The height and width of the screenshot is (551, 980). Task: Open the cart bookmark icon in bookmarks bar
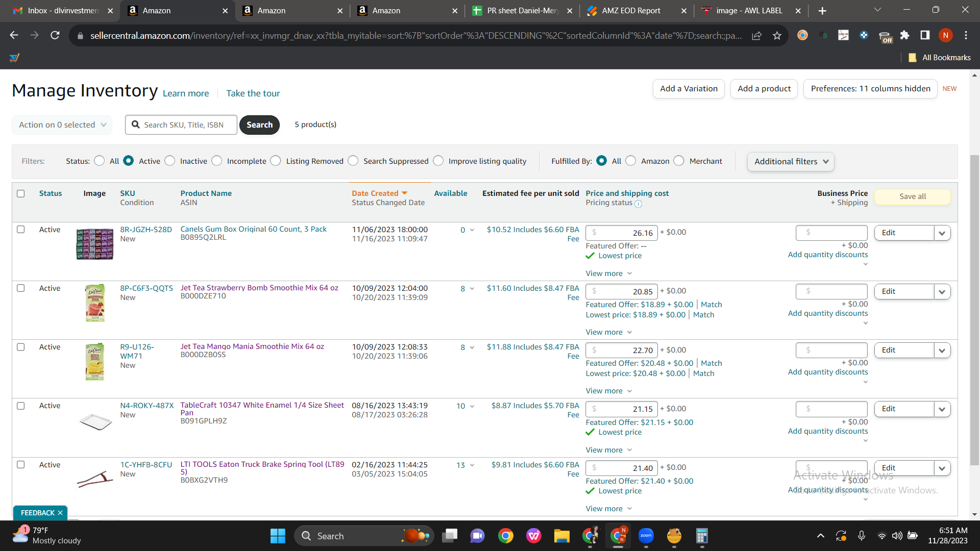point(14,58)
